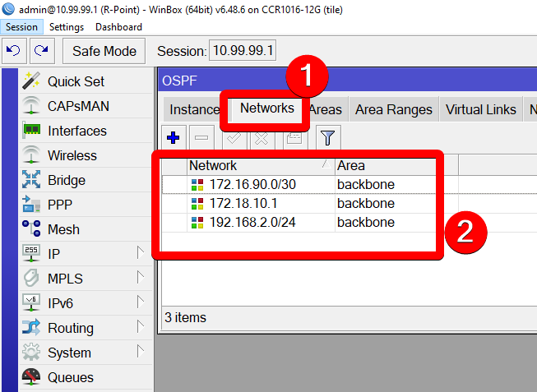
Task: Open the Queues sidebar item
Action: tap(70, 377)
